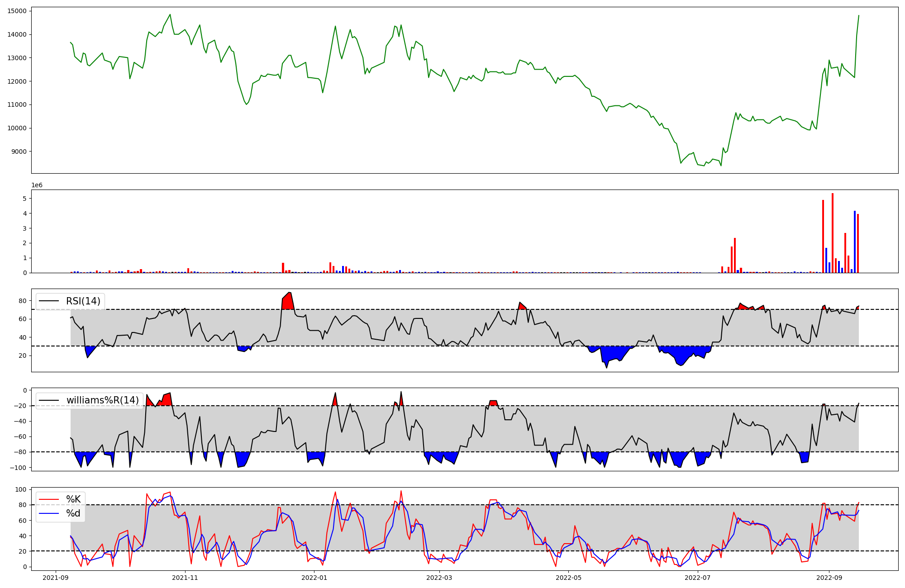Viewport: 905px width, 588px height.
Task: Click the %K legend text
Action: pos(73,499)
